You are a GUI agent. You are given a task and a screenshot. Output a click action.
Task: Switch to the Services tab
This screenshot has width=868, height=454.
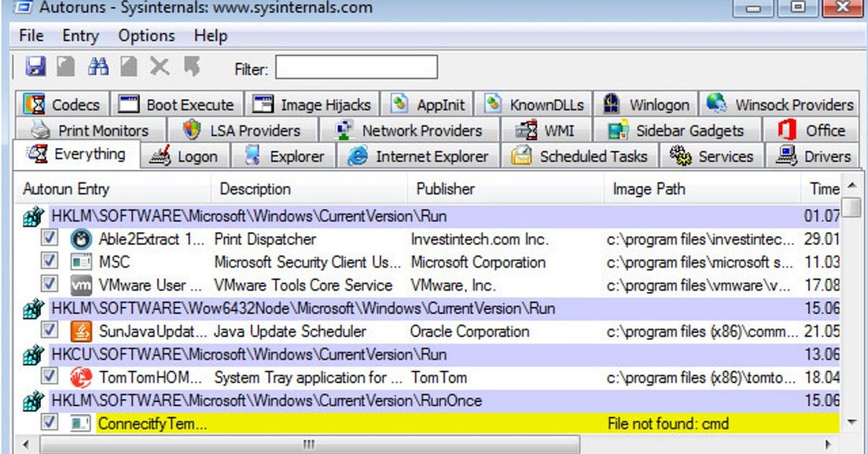coord(712,156)
